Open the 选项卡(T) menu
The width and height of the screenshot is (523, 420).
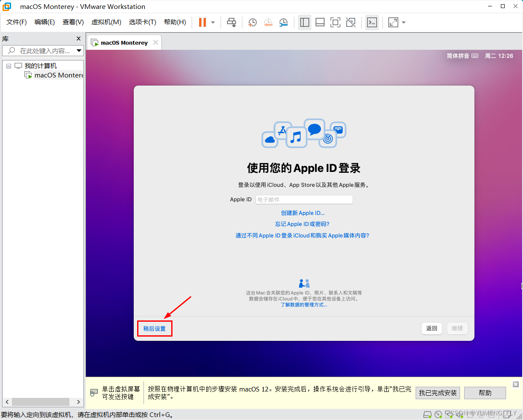click(143, 22)
